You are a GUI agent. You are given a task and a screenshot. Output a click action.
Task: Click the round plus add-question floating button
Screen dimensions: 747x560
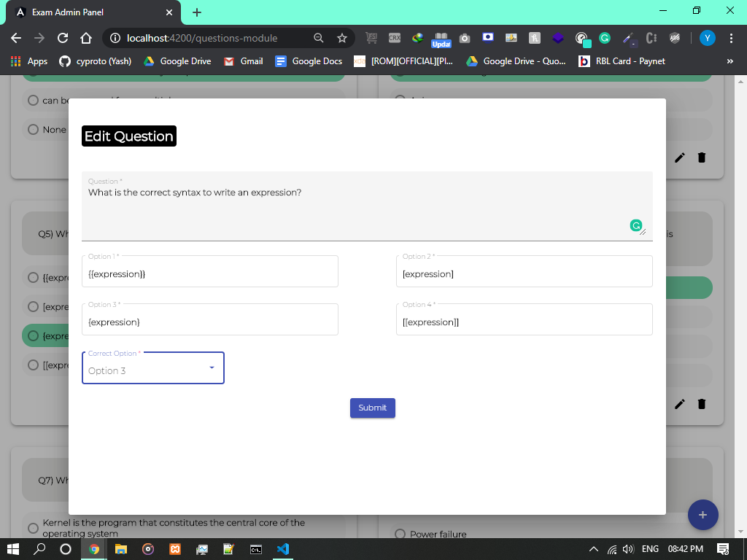703,515
